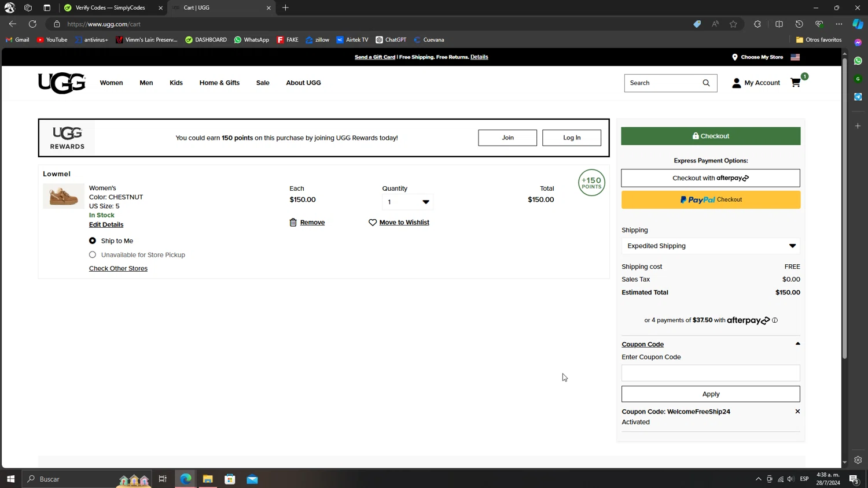Open the Quantity dropdown
This screenshot has height=488, width=868.
click(407, 202)
